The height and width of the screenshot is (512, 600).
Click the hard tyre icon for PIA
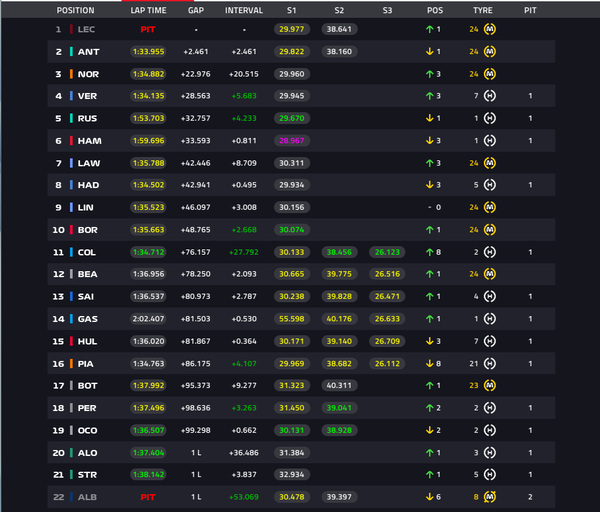[x=489, y=364]
